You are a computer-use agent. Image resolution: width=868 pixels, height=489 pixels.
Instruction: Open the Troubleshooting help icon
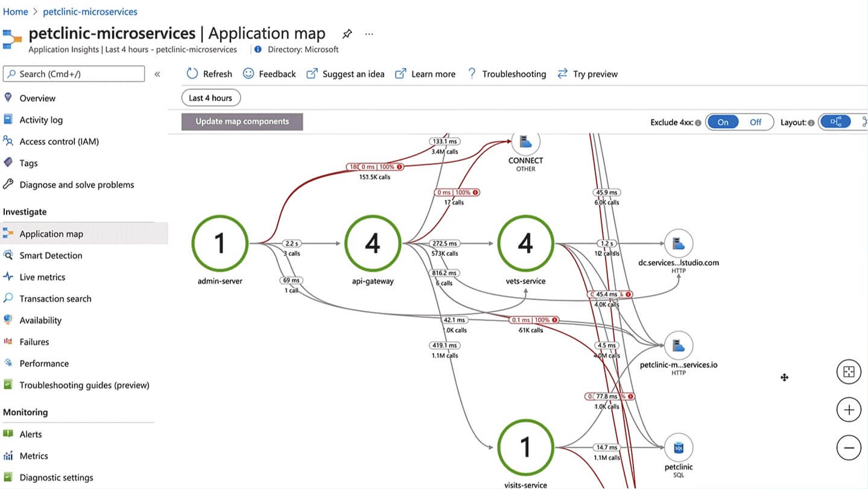point(472,74)
